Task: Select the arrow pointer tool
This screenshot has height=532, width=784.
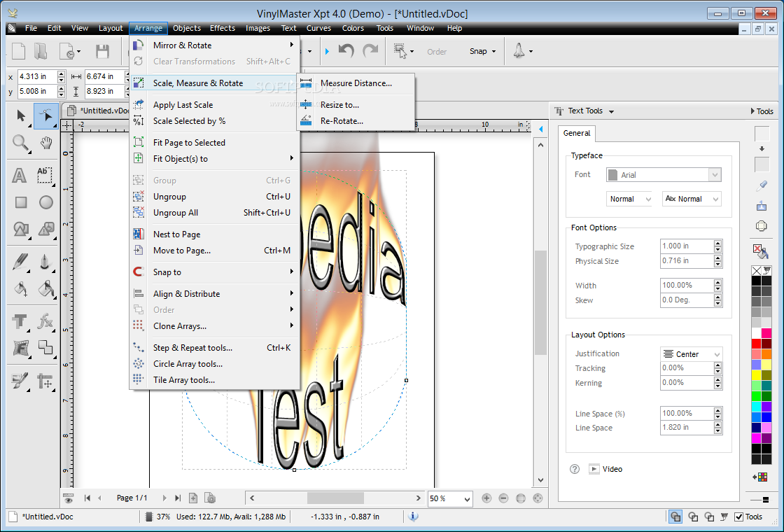Action: [20, 116]
